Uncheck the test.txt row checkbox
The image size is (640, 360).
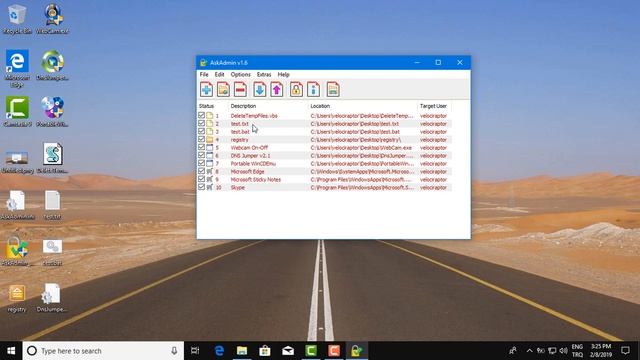click(202, 123)
